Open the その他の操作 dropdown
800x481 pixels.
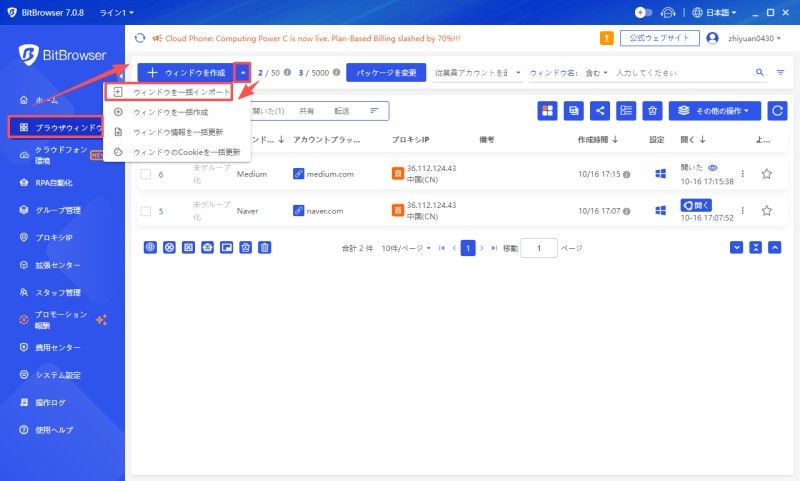tap(715, 111)
